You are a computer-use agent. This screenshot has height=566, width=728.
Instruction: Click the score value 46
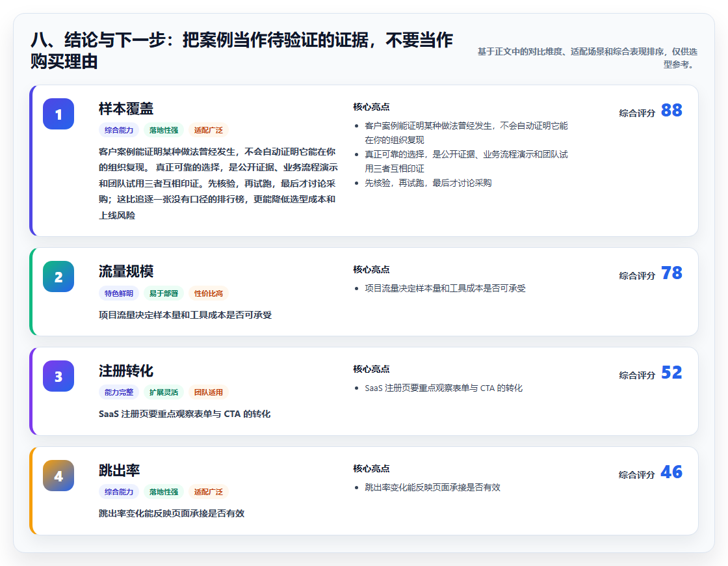point(671,472)
